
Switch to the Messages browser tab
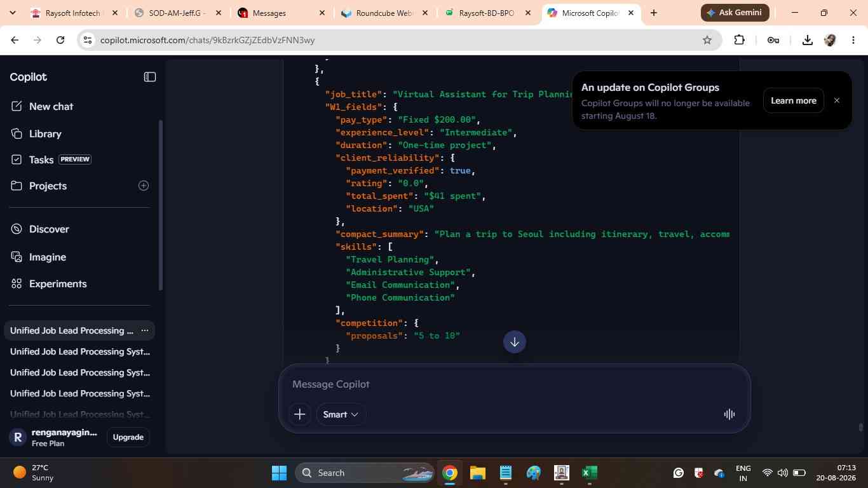(281, 13)
